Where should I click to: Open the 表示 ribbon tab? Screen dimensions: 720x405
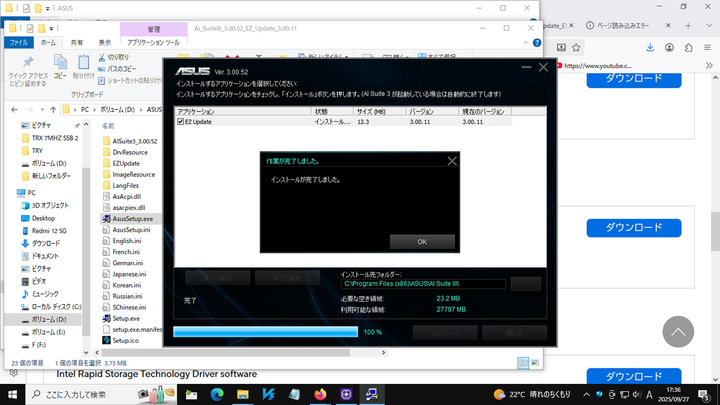coord(105,43)
